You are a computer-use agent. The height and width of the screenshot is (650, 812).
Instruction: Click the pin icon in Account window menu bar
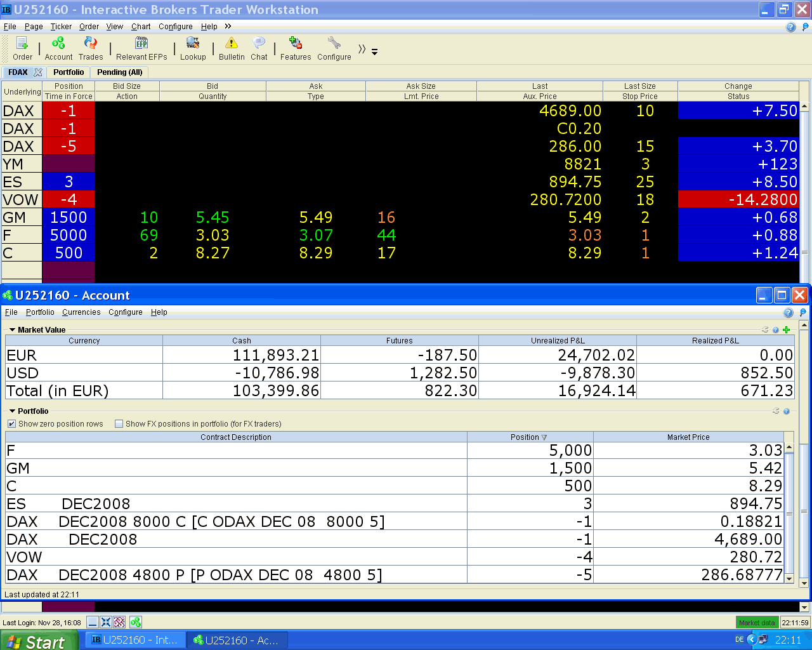coord(803,312)
